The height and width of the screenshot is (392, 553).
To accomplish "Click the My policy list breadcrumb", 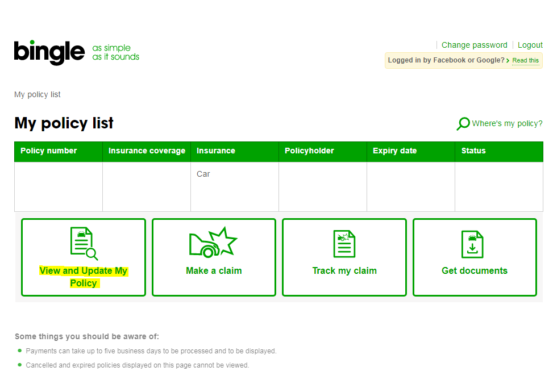I will (38, 94).
